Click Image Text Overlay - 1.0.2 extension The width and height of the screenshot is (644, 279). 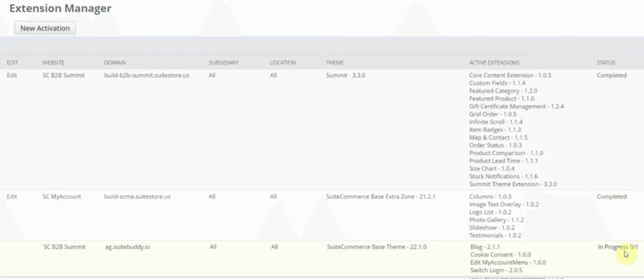504,204
